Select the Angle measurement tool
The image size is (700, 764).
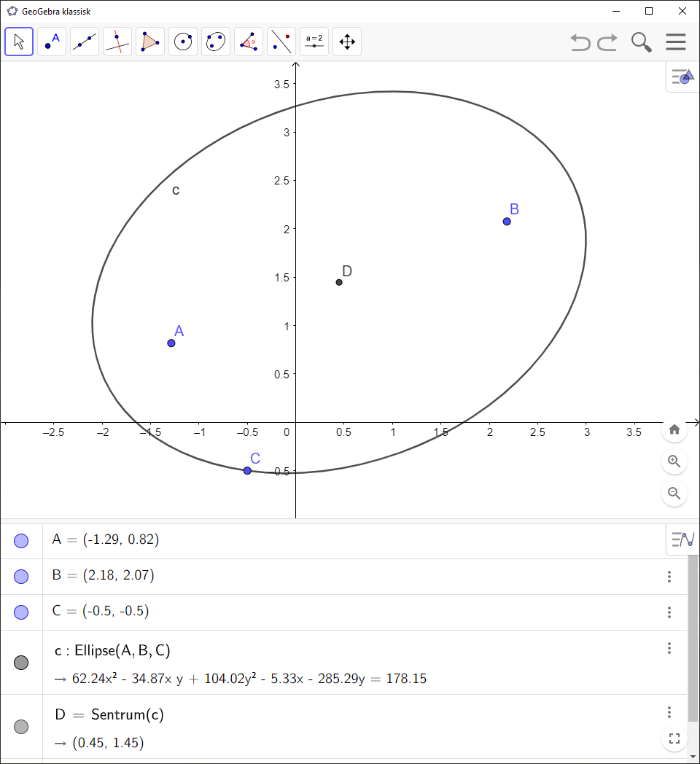pos(249,42)
